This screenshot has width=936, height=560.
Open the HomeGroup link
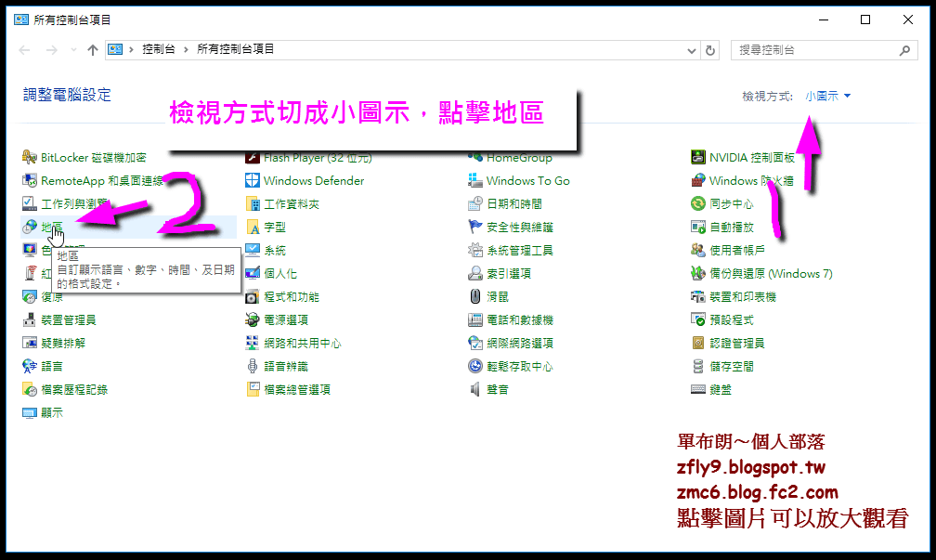pos(519,158)
